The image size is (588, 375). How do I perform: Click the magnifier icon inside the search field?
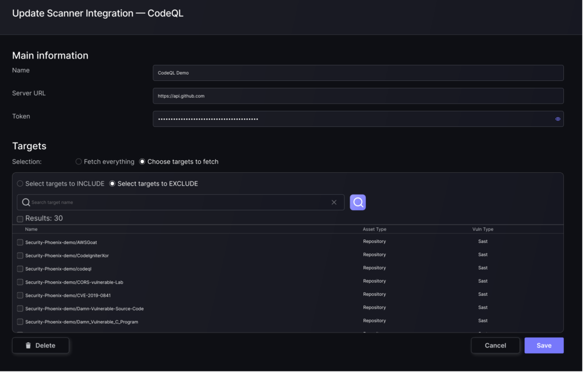click(x=26, y=204)
